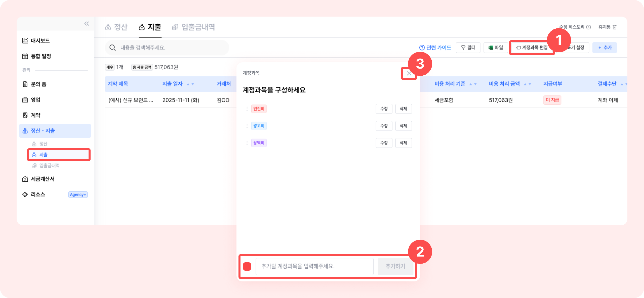This screenshot has height=298, width=644.
Task: Click the search magnifier icon
Action: pos(112,47)
